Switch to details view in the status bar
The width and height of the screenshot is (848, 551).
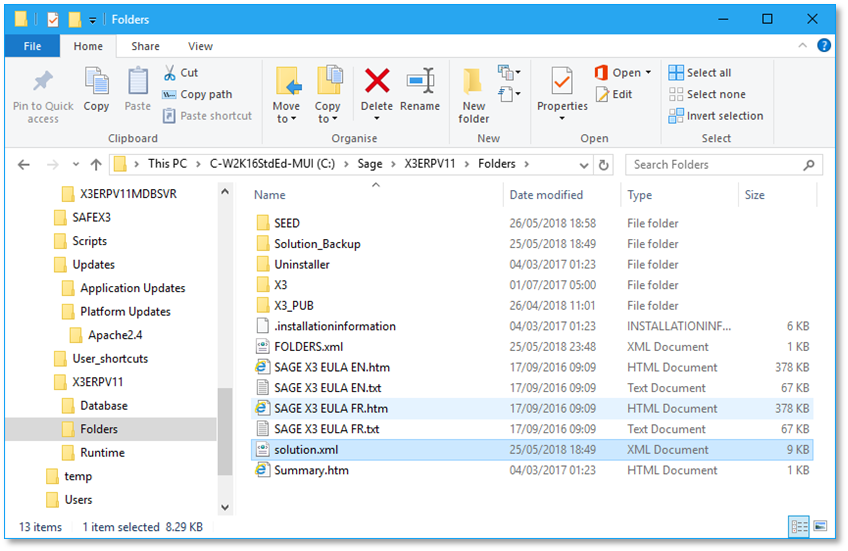[799, 526]
